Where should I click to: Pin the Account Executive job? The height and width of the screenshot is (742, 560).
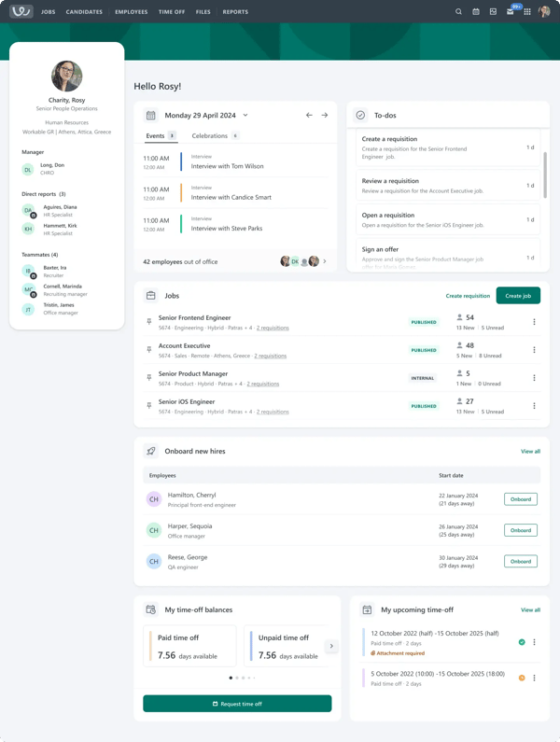coord(149,350)
